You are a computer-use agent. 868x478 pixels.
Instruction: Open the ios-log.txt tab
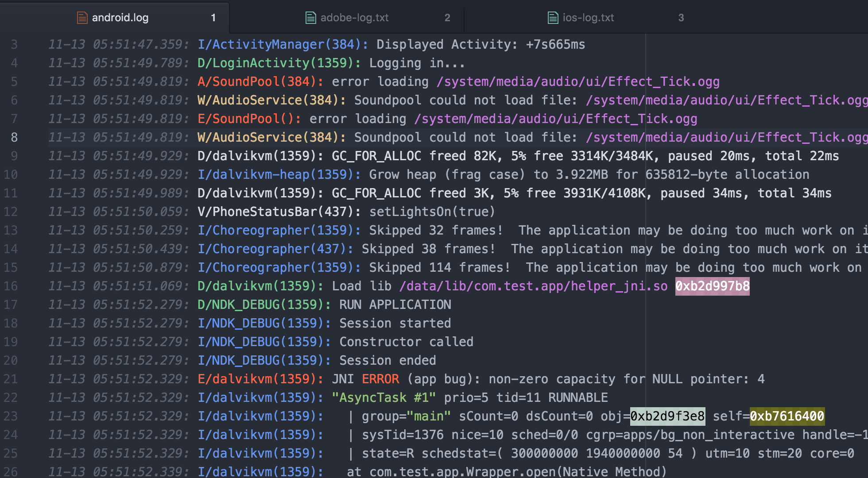click(x=581, y=18)
